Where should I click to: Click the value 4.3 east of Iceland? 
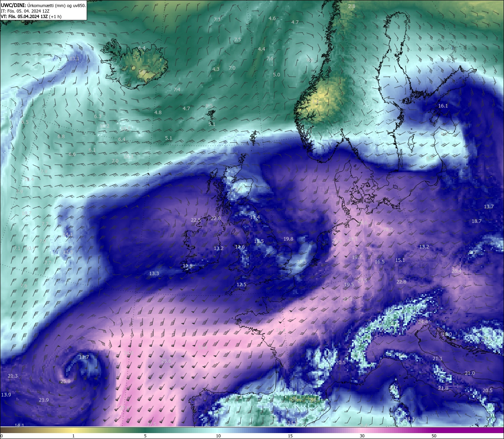tap(216, 69)
